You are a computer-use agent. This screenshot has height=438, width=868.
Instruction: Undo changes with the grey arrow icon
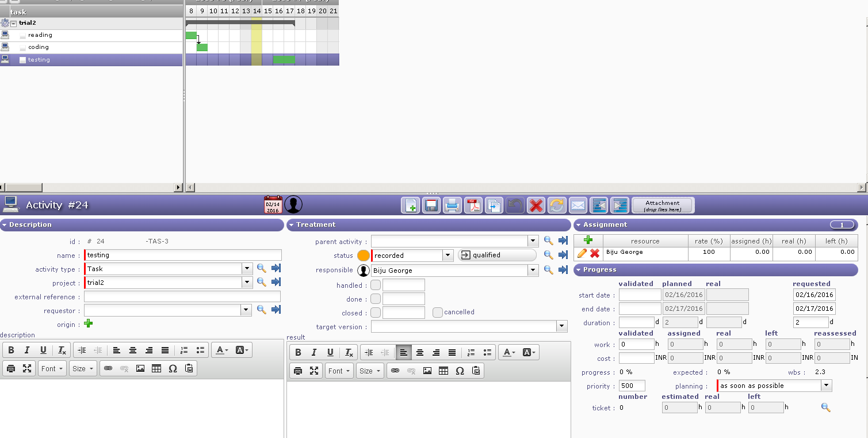515,205
